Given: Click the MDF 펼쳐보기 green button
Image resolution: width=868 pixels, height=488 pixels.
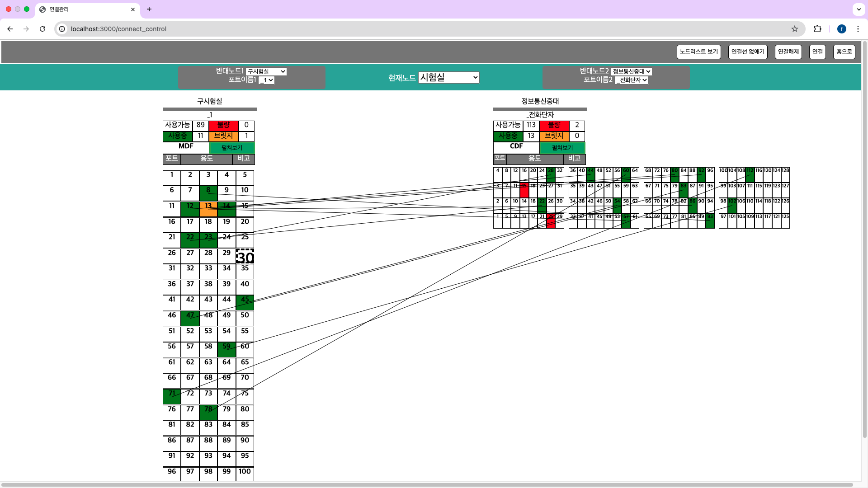Looking at the screenshot, I should pyautogui.click(x=232, y=148).
